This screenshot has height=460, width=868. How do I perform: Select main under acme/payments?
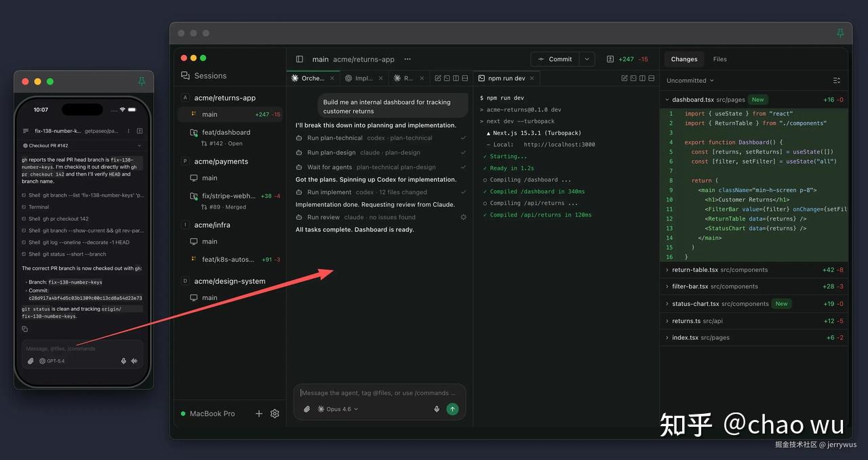click(x=231, y=178)
